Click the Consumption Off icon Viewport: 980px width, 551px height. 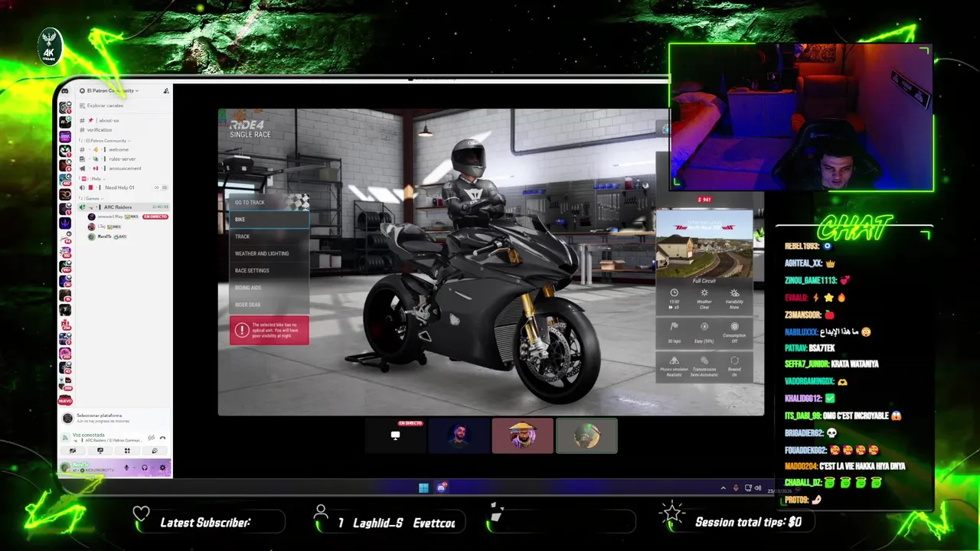coord(734,327)
